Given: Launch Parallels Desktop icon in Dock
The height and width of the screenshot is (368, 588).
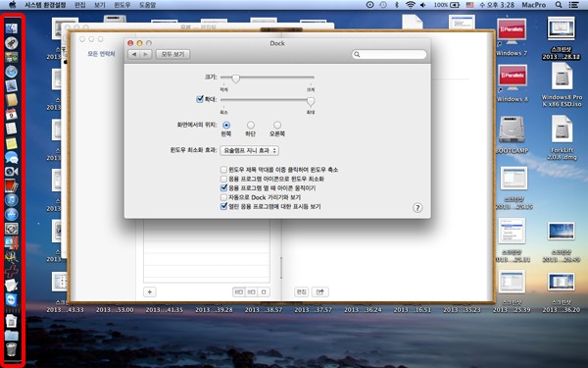Looking at the screenshot, I should (x=11, y=243).
